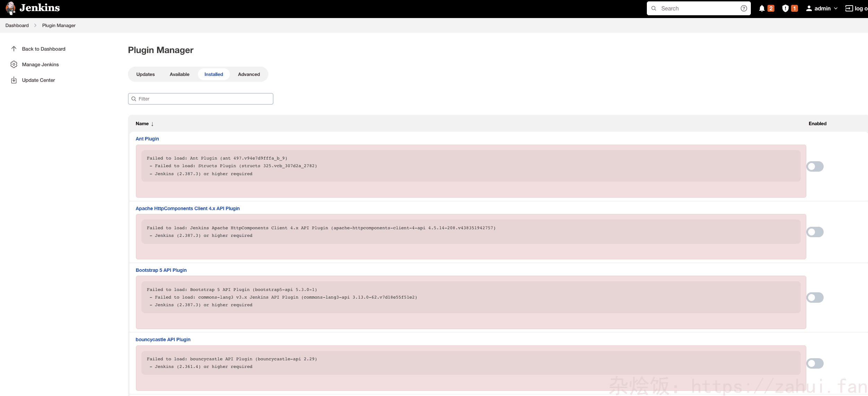Click the Update Center download icon
The height and width of the screenshot is (396, 868).
point(14,80)
